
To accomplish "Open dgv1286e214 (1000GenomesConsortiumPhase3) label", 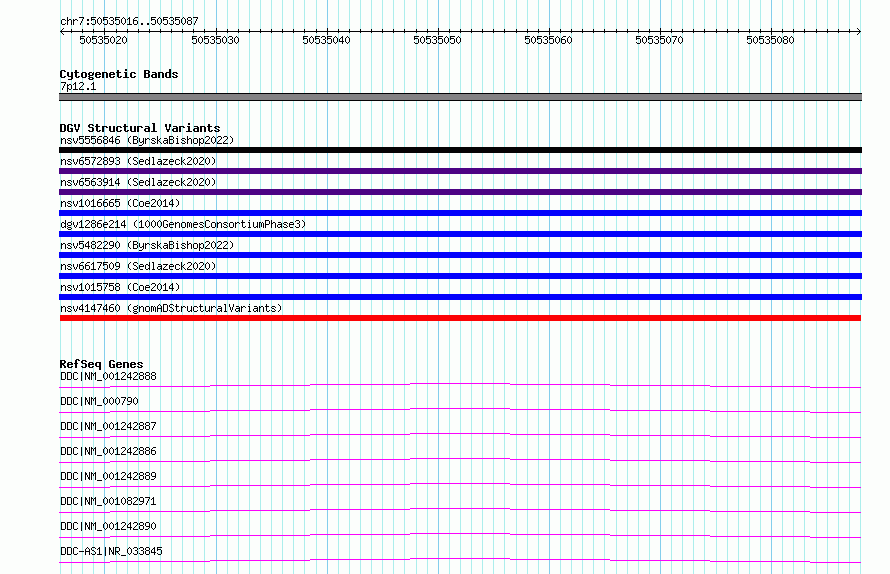I will click(183, 224).
